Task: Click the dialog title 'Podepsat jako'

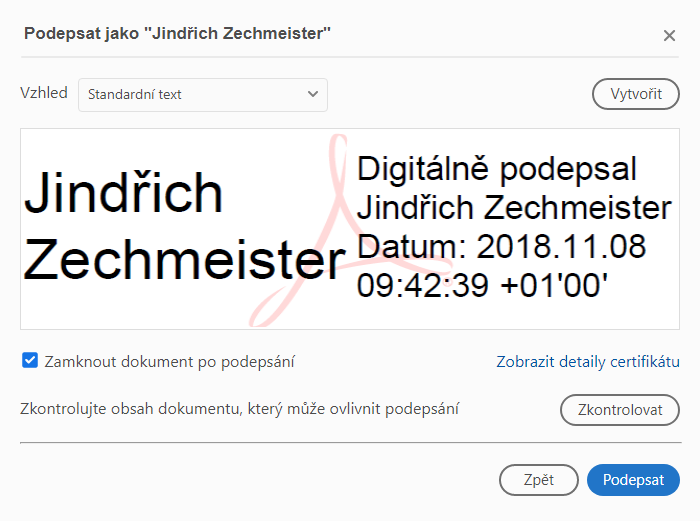Action: [177, 33]
